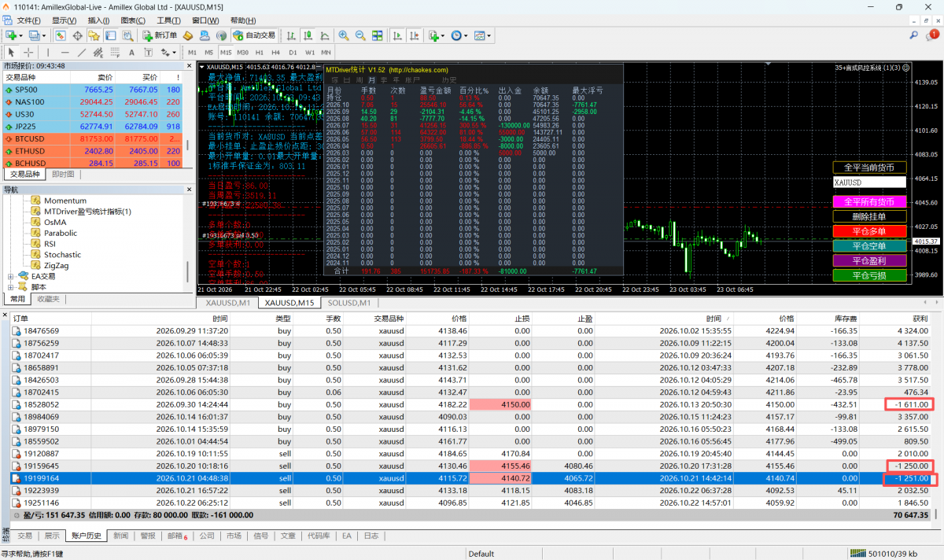Select the crosshair tool
The width and height of the screenshot is (944, 560).
[x=28, y=52]
